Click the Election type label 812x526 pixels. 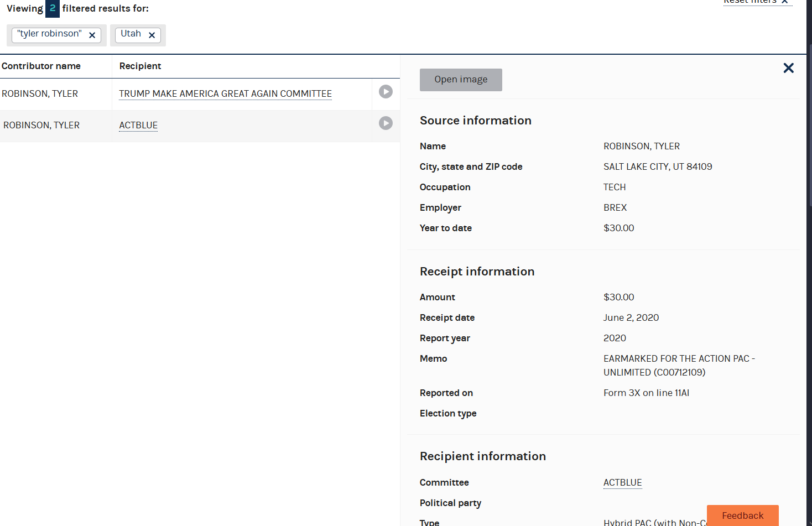click(x=448, y=414)
